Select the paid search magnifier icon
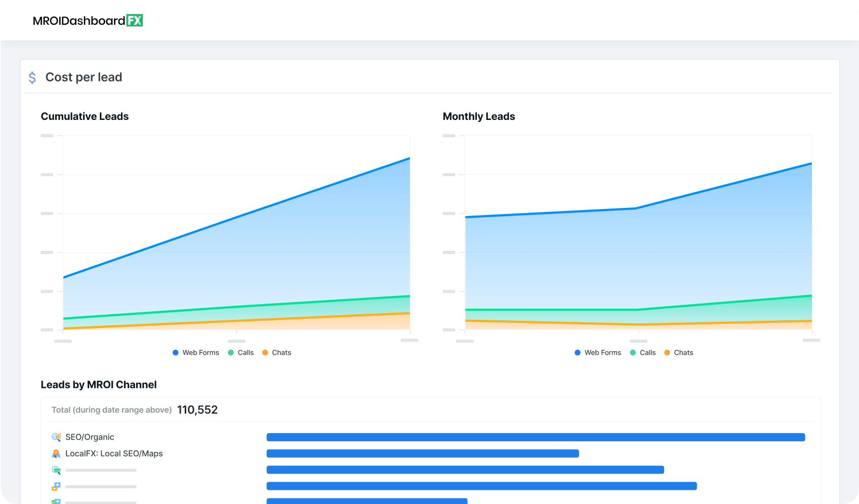 point(56,470)
